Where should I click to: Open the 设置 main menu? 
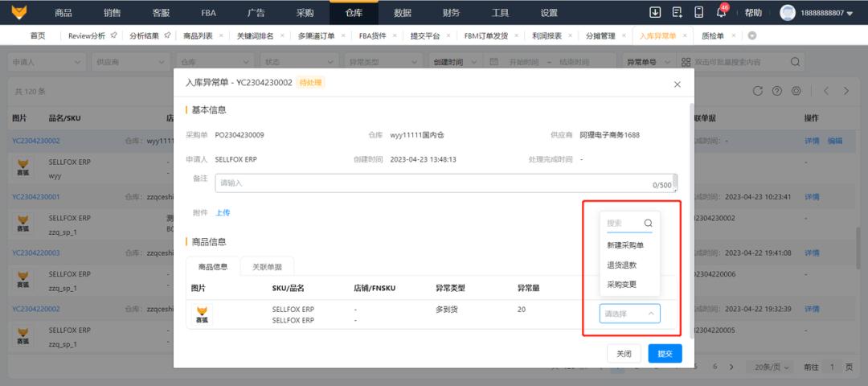[x=549, y=13]
